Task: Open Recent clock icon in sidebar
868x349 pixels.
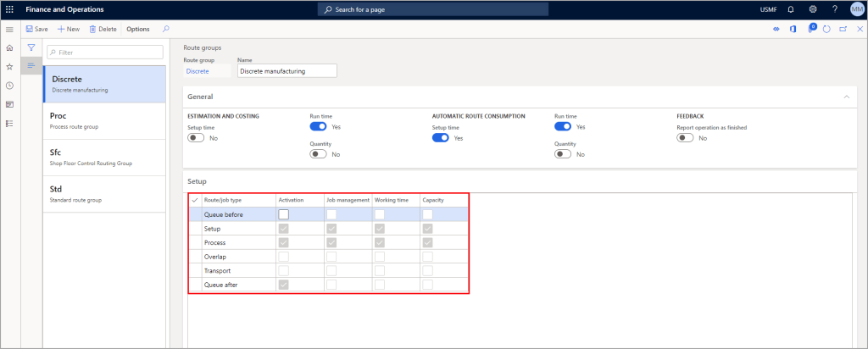Action: 10,86
